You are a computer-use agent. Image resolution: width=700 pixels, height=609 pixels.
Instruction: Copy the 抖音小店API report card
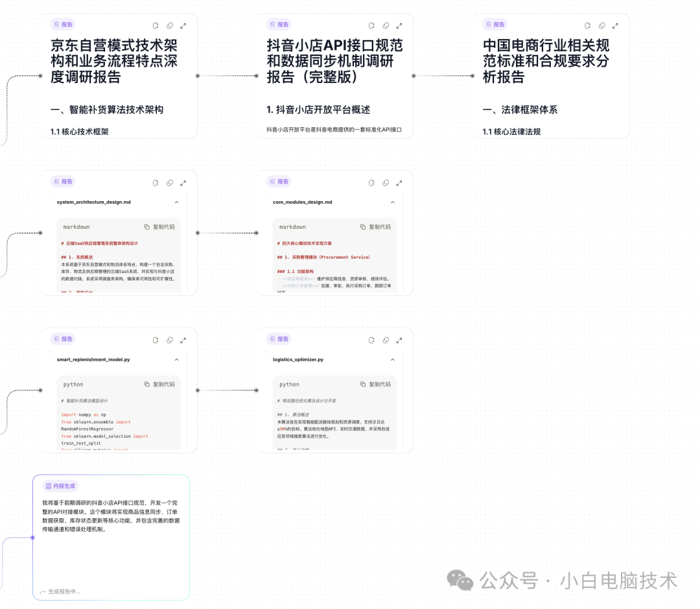tap(386, 26)
